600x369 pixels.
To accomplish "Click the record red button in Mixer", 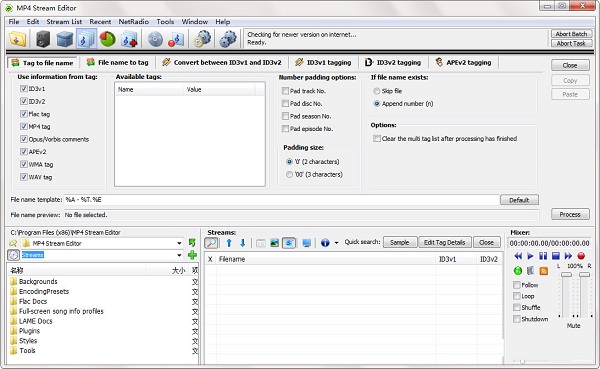I will pos(581,256).
